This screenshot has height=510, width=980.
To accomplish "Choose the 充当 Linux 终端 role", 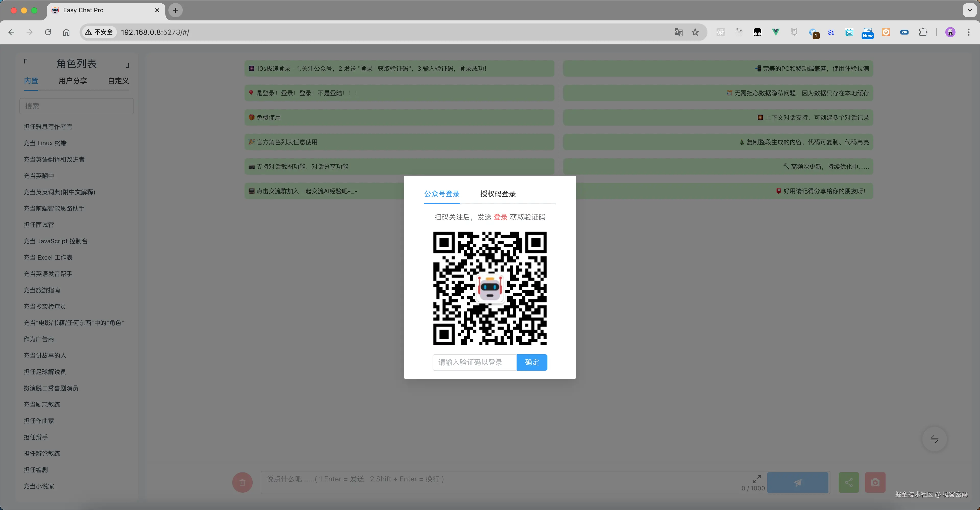I will tap(45, 143).
